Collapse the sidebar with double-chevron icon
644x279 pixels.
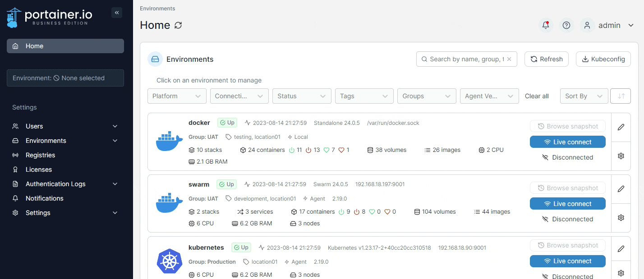117,13
